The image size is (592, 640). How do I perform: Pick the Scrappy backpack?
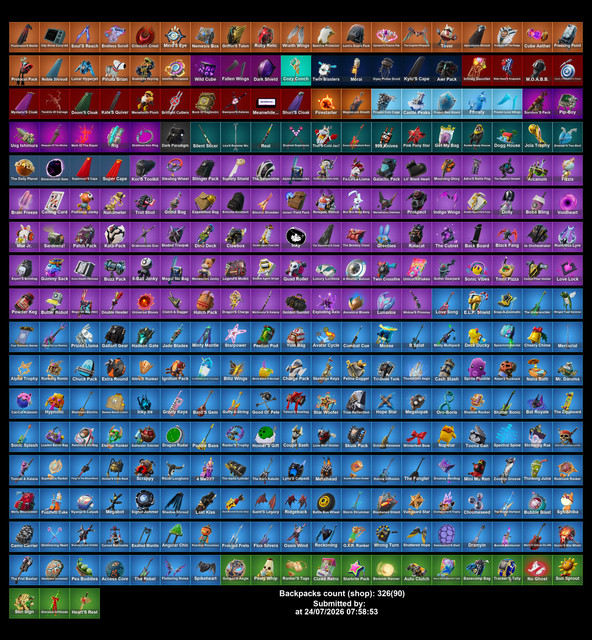tap(145, 470)
